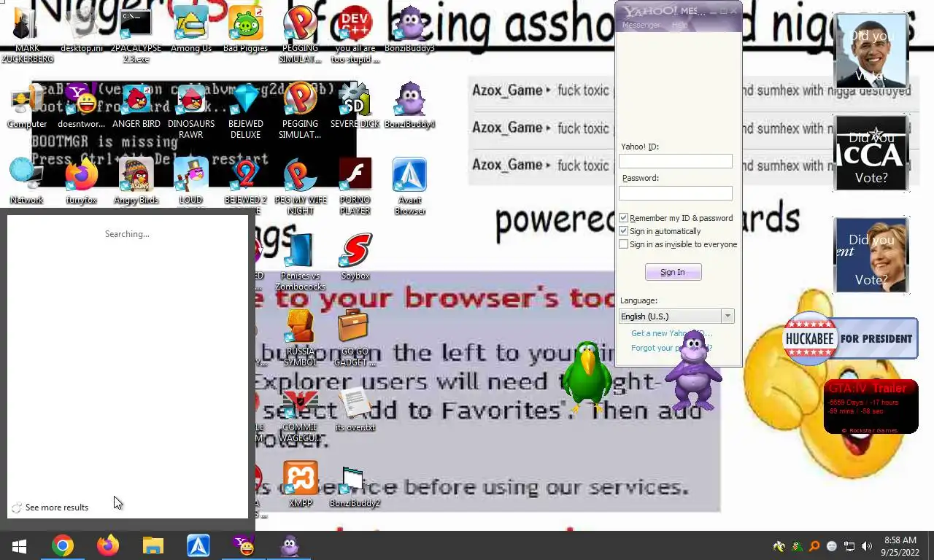
Task: Click the banana tray icon
Action: (x=779, y=546)
